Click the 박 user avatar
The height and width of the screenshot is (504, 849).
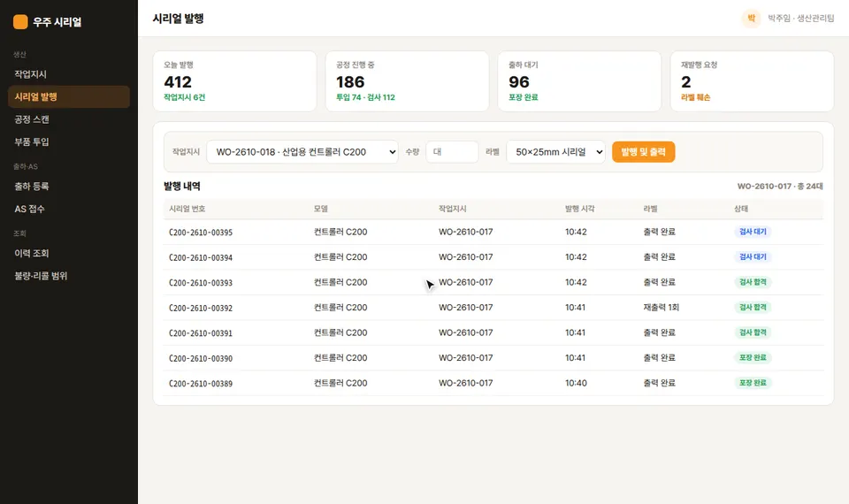(751, 19)
